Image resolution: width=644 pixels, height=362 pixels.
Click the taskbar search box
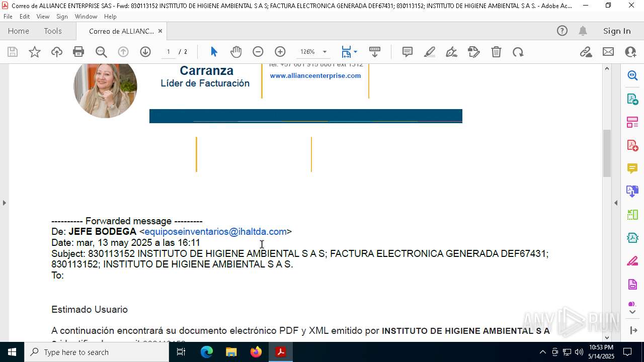pyautogui.click(x=97, y=352)
